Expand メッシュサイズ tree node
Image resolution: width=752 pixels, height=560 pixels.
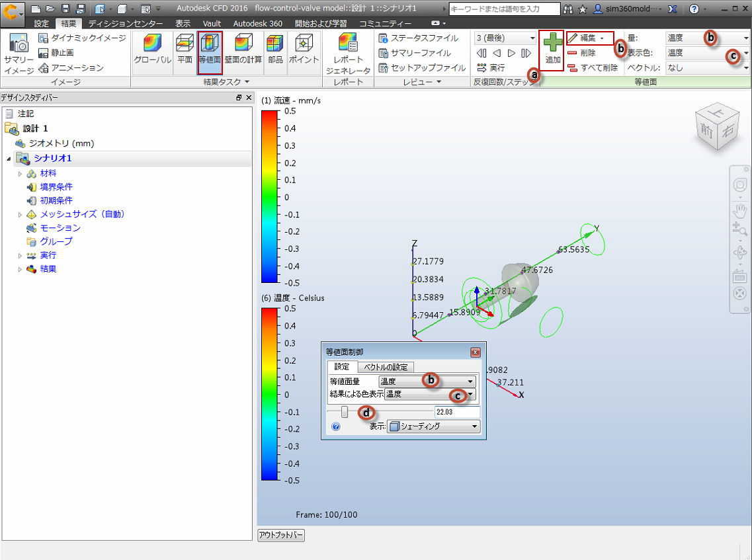point(20,214)
